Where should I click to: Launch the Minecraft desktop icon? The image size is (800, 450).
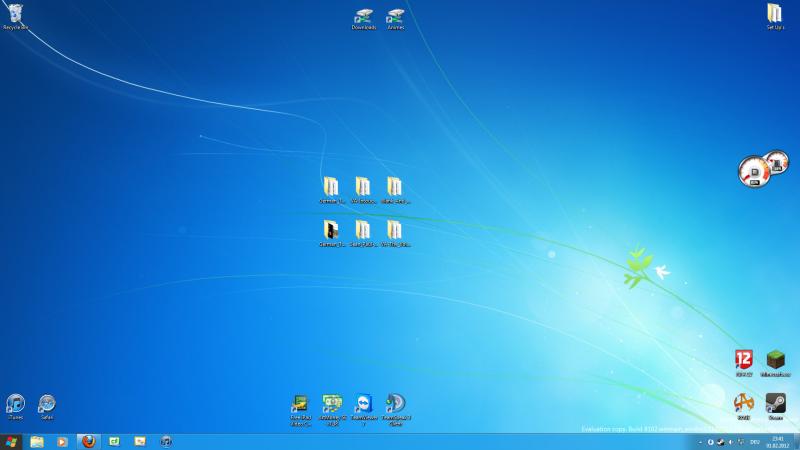[x=775, y=360]
